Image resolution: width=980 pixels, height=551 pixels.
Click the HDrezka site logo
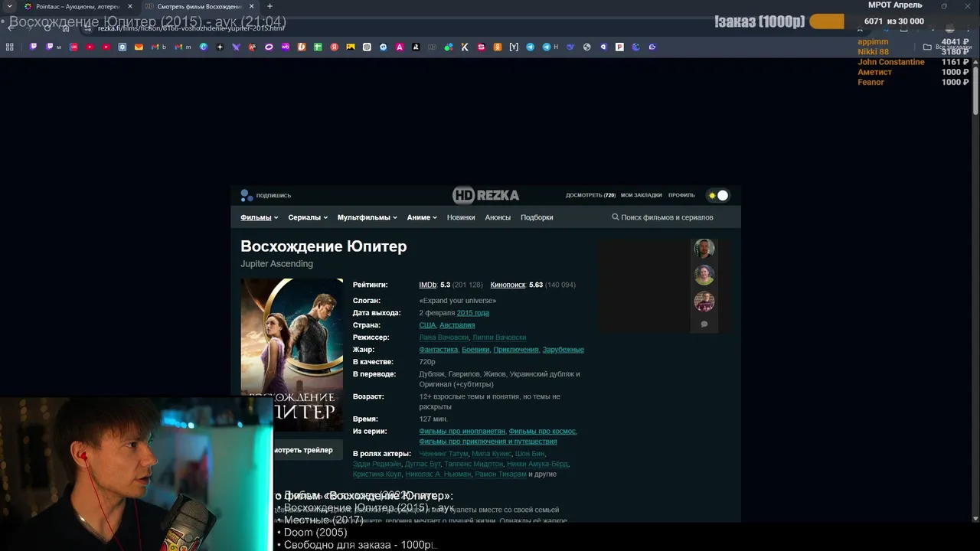coord(485,195)
